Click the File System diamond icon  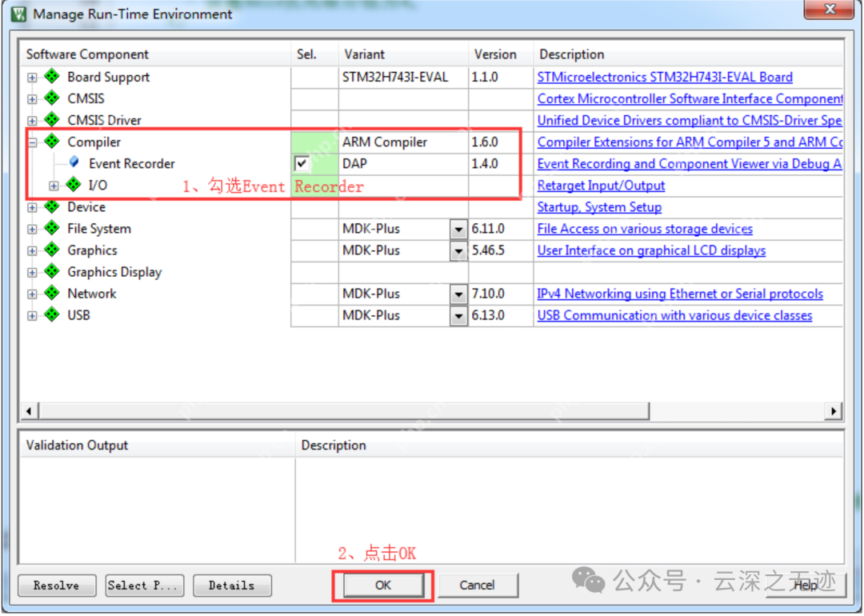(x=52, y=227)
